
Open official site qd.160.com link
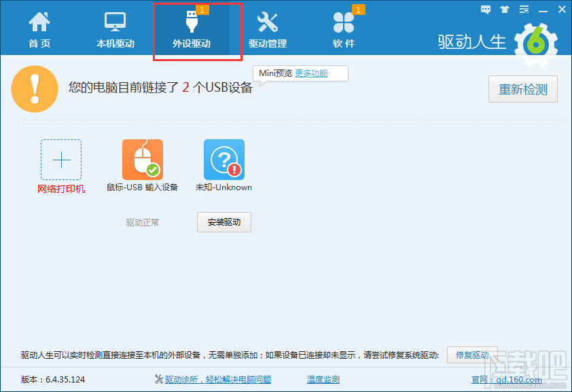pyautogui.click(x=507, y=380)
